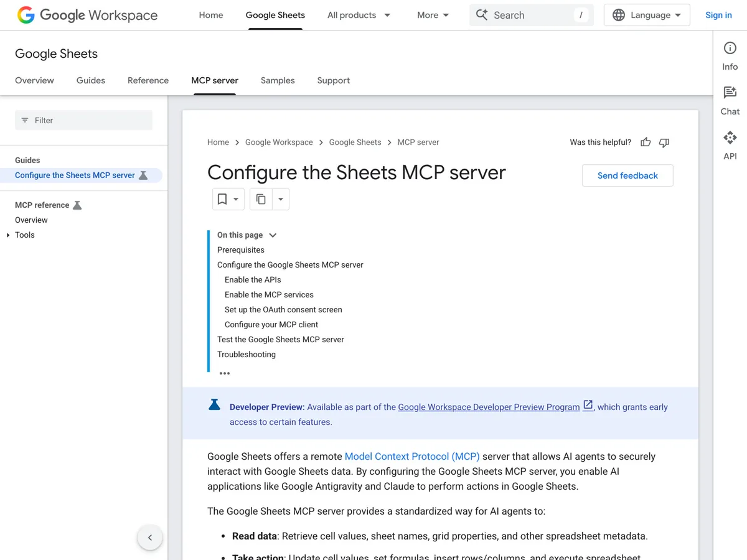
Task: Click the flask icon beside Configure the Sheets MCP server
Action: (143, 175)
